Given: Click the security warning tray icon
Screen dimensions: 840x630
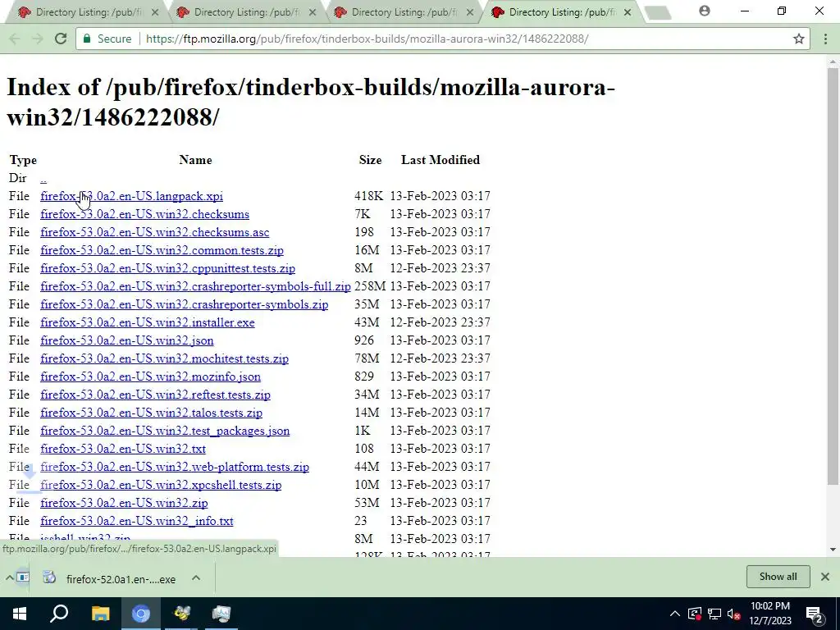Looking at the screenshot, I should (695, 614).
